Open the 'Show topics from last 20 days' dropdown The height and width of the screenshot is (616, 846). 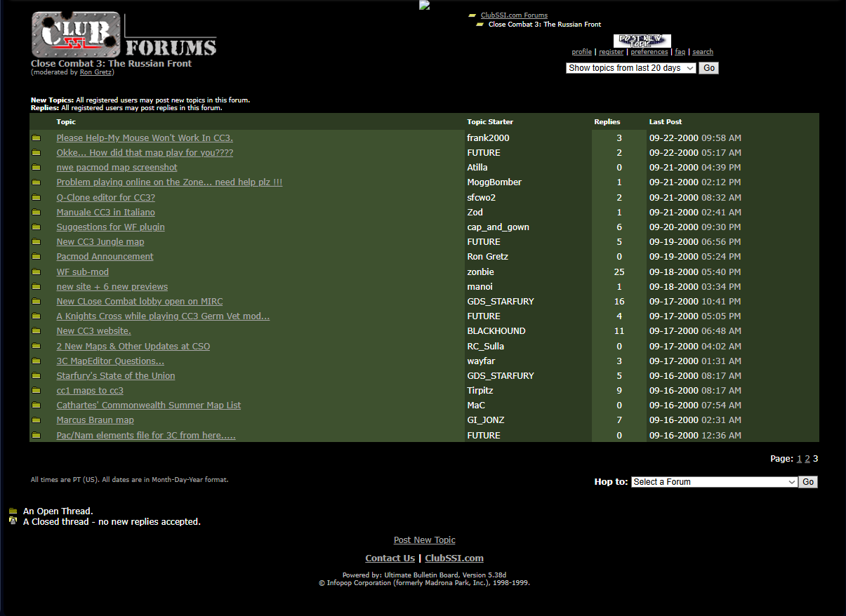click(x=630, y=68)
